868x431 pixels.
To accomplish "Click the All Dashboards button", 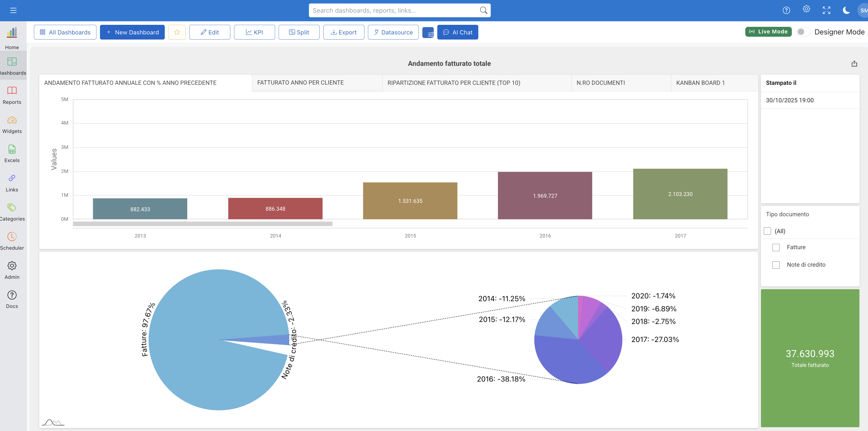I will (65, 32).
